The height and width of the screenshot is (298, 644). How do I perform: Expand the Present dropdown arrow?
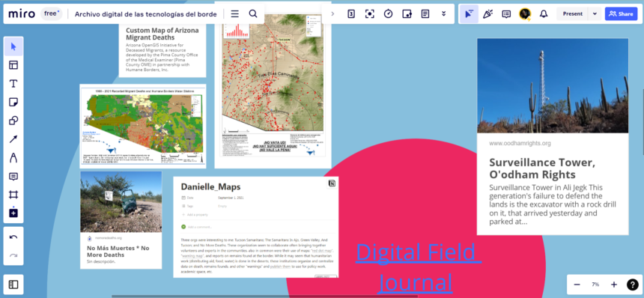[595, 14]
